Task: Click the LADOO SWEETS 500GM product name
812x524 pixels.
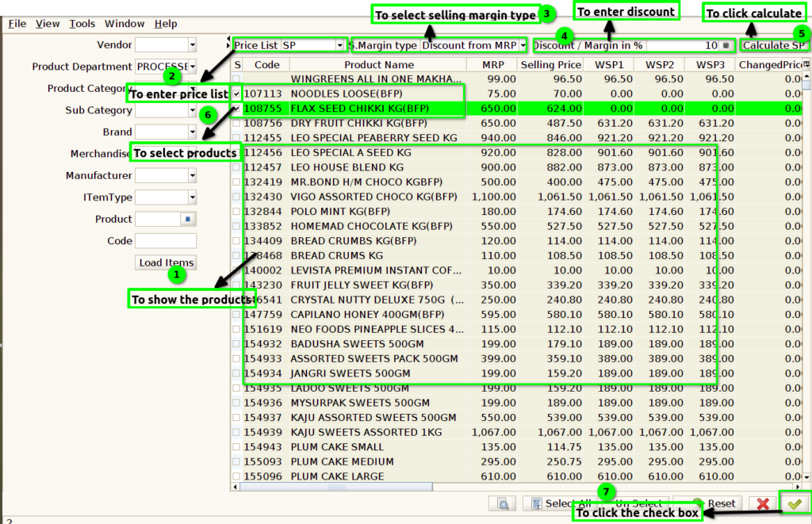Action: (350, 388)
